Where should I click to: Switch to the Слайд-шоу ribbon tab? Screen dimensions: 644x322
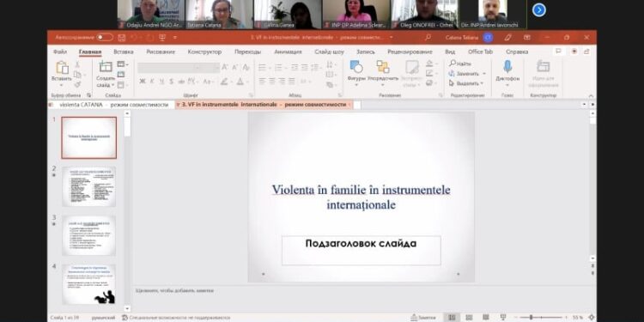329,52
